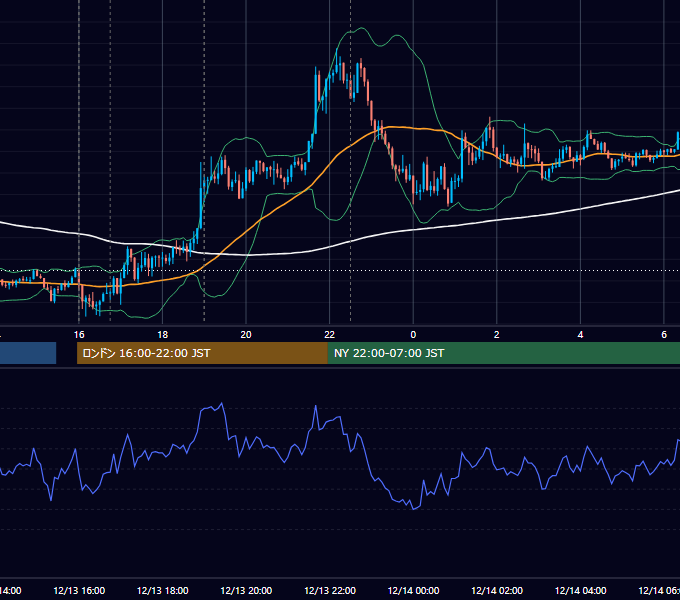Click the 20 hour label on the chart axis
This screenshot has width=680, height=600.
coord(246,335)
